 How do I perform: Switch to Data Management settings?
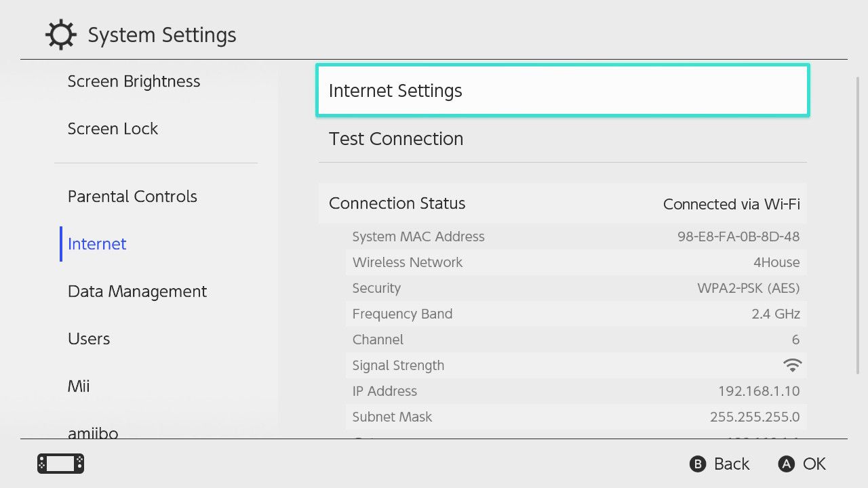click(x=137, y=291)
